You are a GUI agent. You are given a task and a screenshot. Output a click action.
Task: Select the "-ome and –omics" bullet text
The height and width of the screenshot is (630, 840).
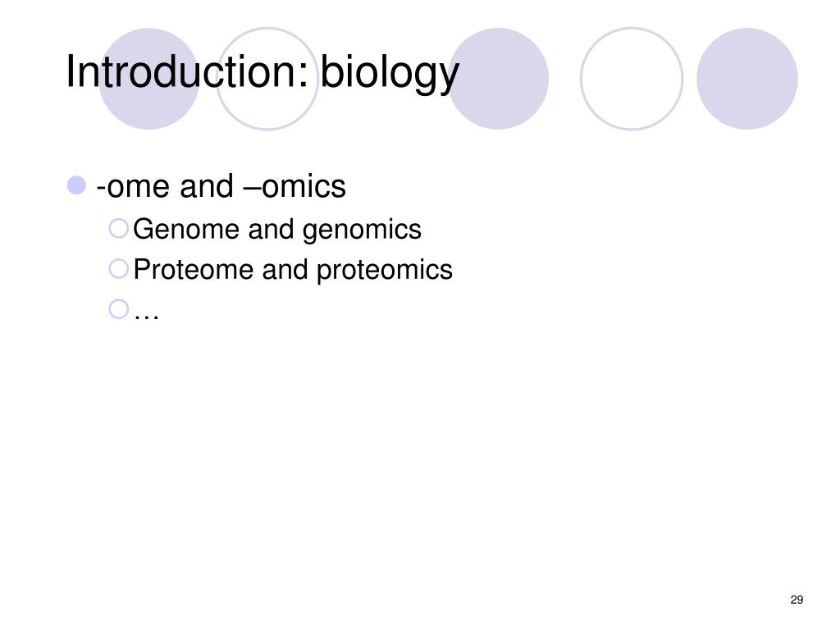pos(221,186)
